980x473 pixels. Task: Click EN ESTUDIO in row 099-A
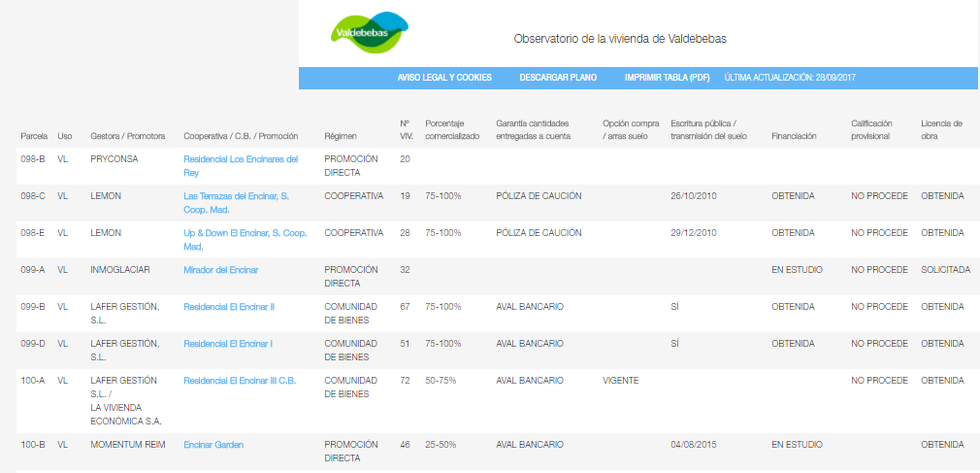tap(797, 270)
